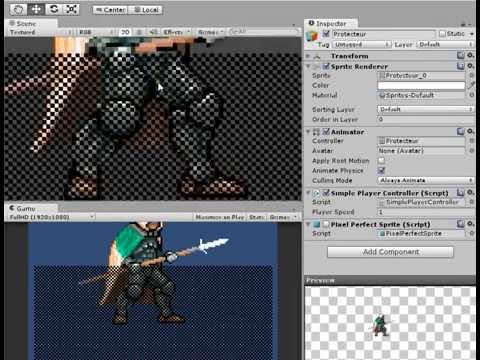Collapse the Sprite Renderer component
Image resolution: width=480 pixels, height=360 pixels.
click(308, 66)
